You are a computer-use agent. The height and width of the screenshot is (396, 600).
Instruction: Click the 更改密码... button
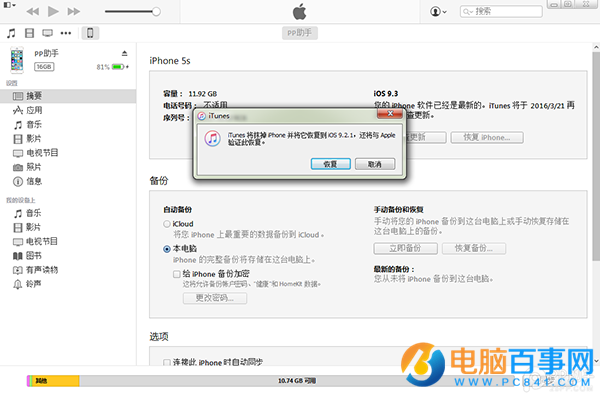pos(215,298)
